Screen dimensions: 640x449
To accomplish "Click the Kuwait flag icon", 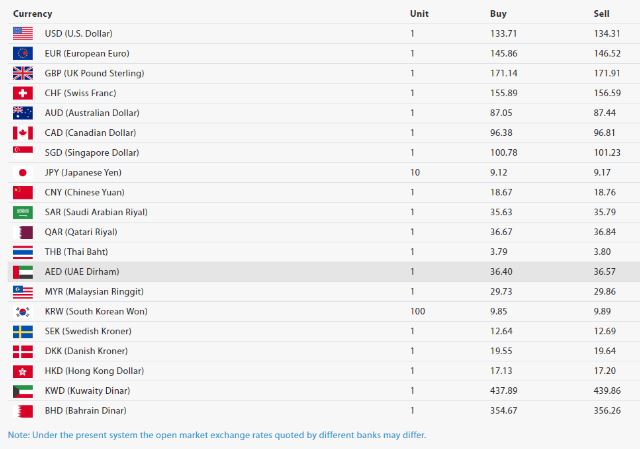I will click(x=23, y=390).
